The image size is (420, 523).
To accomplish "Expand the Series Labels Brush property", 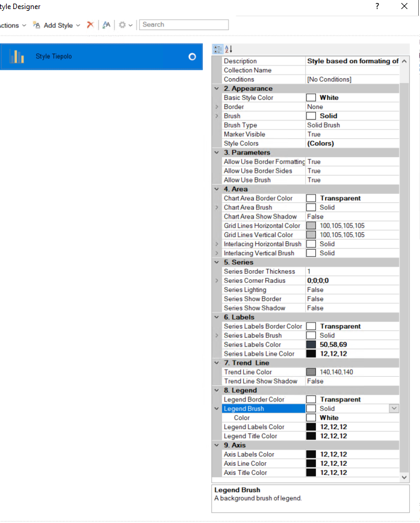I will (217, 336).
